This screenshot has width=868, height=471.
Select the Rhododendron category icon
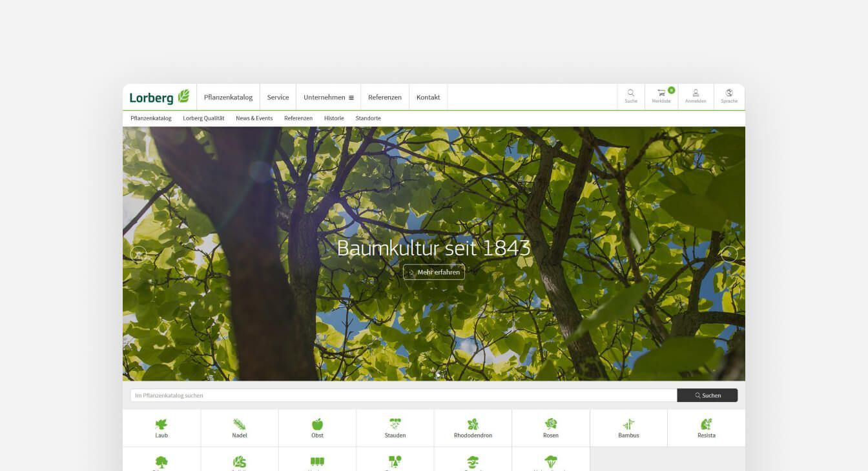pos(473,424)
